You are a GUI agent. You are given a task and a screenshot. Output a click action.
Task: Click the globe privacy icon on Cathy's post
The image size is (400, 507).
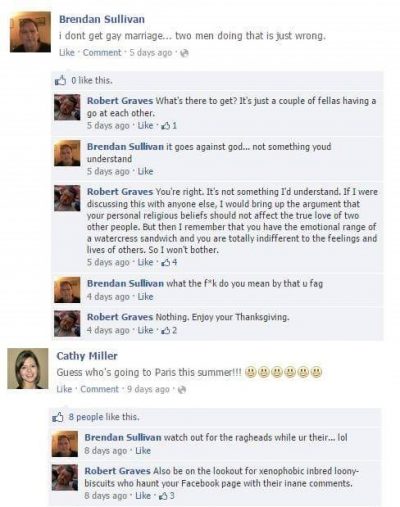pyautogui.click(x=182, y=389)
